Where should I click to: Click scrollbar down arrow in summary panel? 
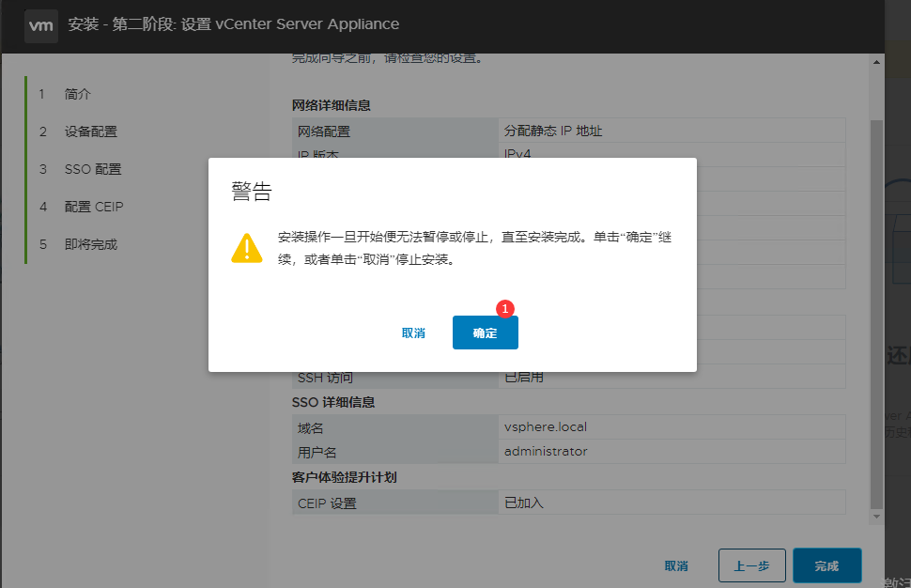(876, 516)
